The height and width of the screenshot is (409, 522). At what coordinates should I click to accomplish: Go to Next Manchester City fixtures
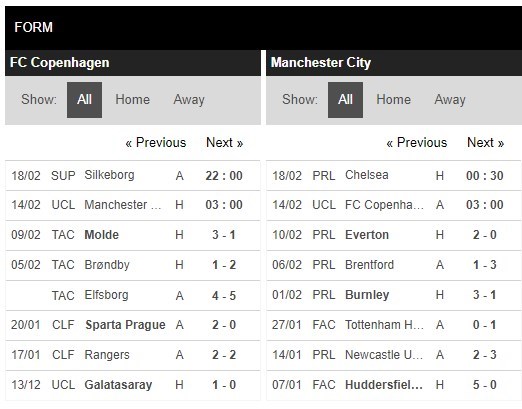point(485,143)
